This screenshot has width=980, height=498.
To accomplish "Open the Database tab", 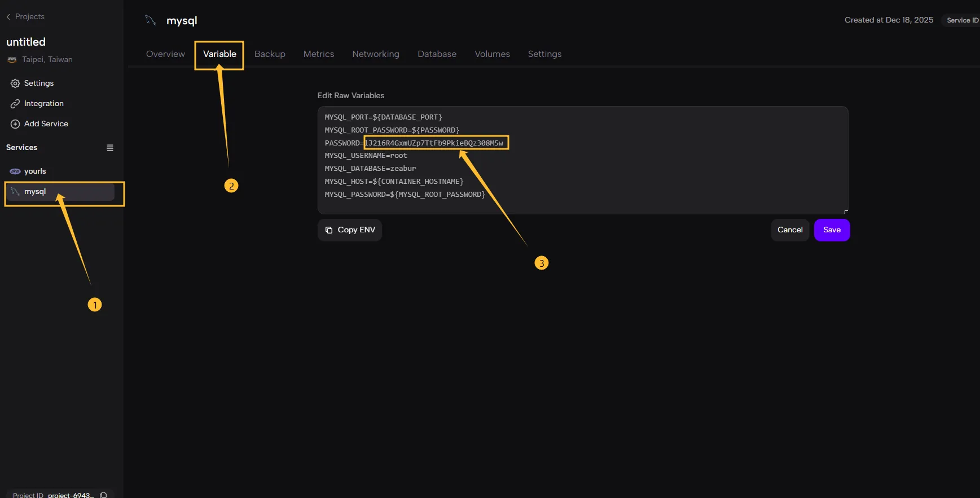I will point(437,54).
